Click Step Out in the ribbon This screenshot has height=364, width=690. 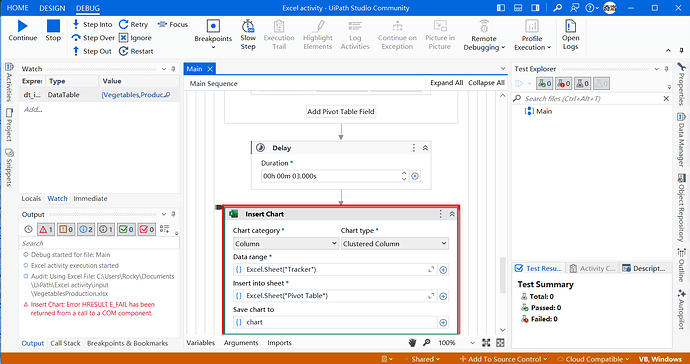tap(92, 51)
